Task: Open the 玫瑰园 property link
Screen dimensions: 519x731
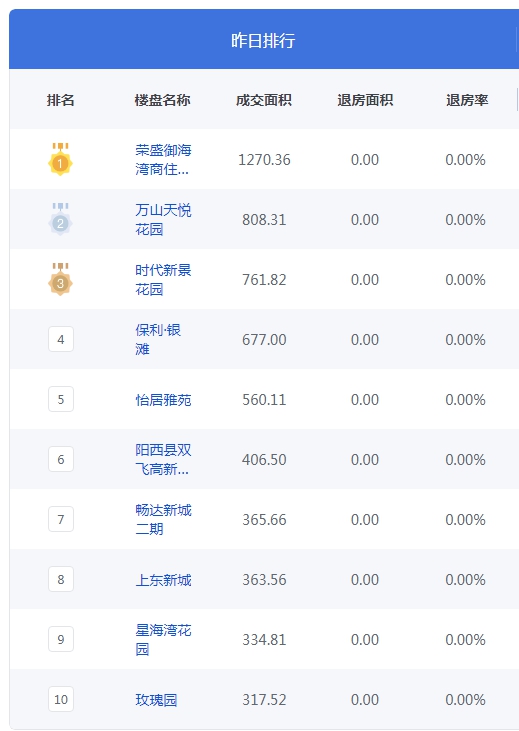Action: 156,700
